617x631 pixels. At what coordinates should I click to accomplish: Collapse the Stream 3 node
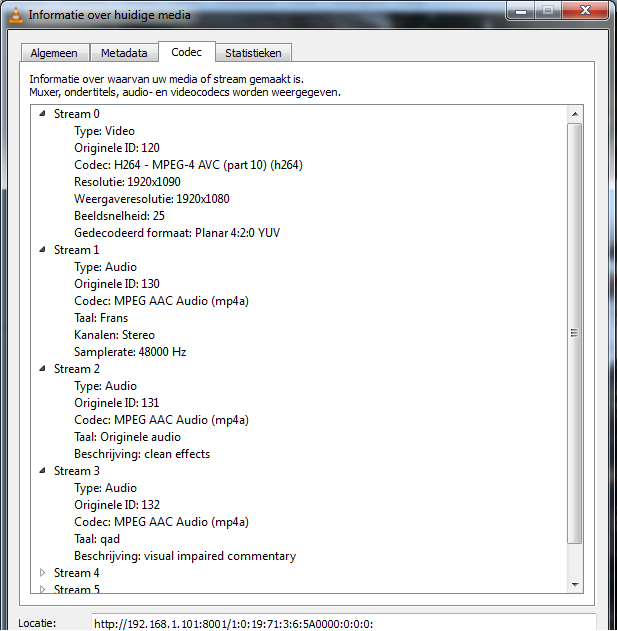click(x=42, y=470)
